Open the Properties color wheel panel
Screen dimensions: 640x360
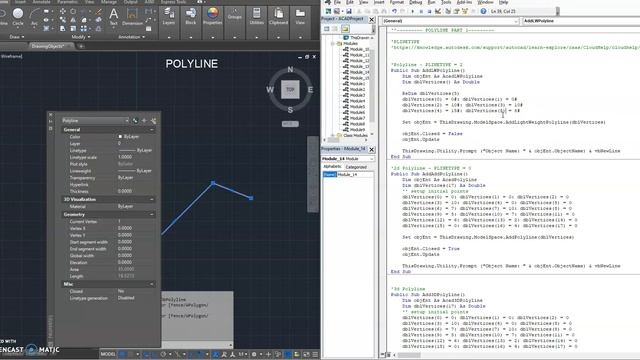[212, 16]
